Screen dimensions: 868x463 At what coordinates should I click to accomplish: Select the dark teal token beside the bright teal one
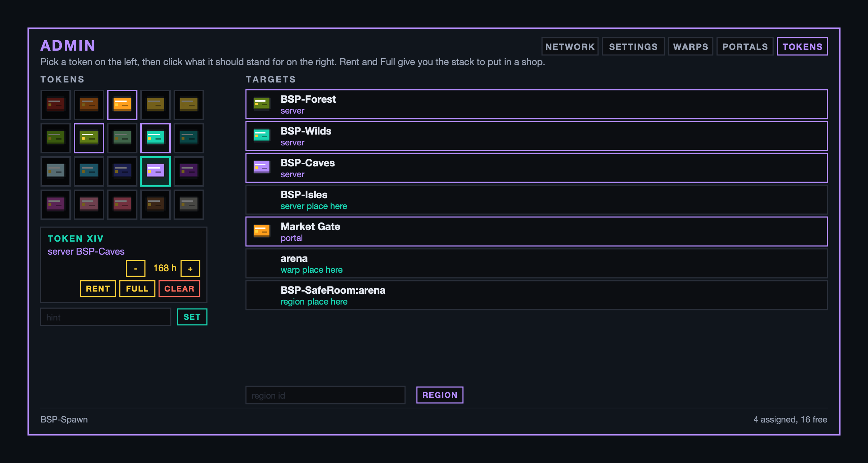[188, 138]
